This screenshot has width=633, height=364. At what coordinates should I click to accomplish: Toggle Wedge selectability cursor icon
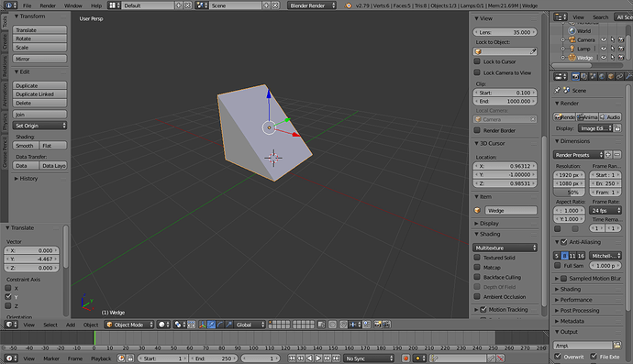pyautogui.click(x=613, y=57)
